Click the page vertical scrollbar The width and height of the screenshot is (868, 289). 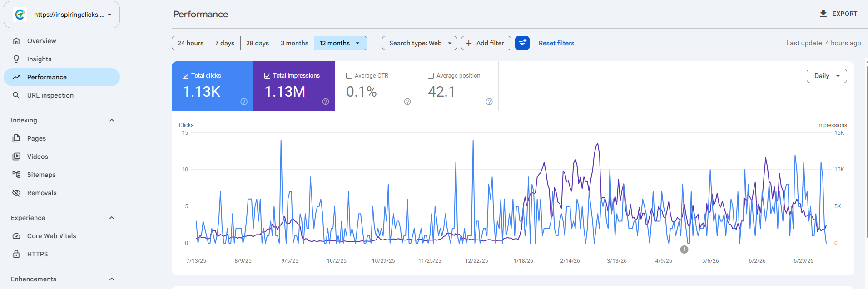867,152
